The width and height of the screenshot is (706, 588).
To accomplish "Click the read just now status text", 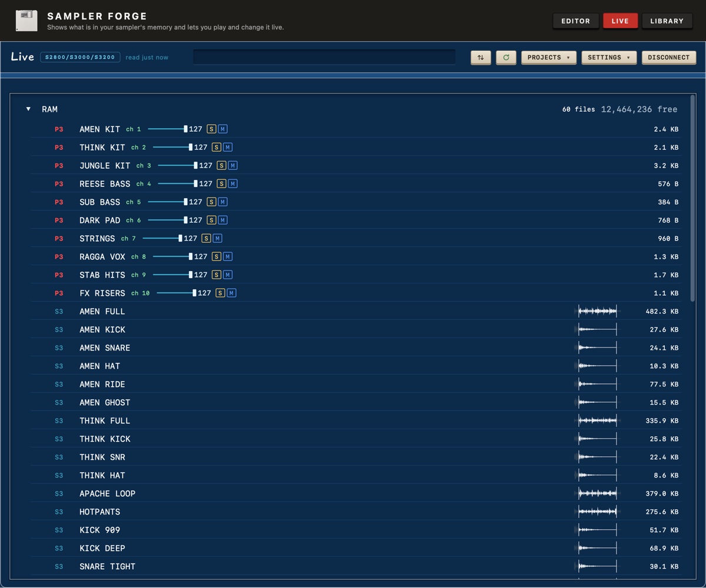I will point(147,57).
